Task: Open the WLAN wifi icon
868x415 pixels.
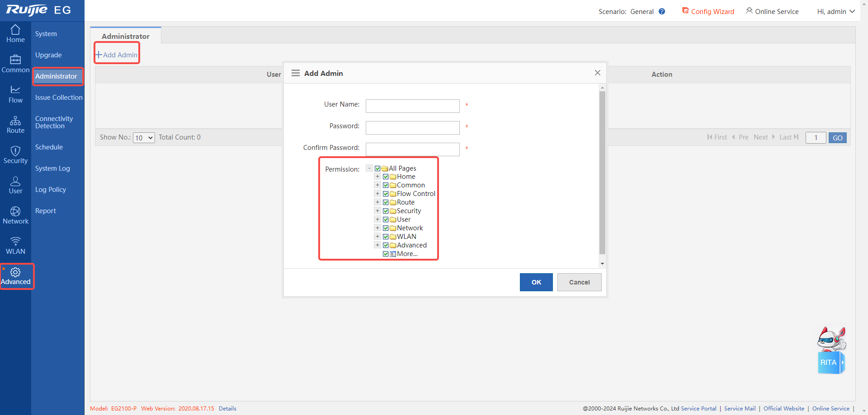Action: (15, 241)
